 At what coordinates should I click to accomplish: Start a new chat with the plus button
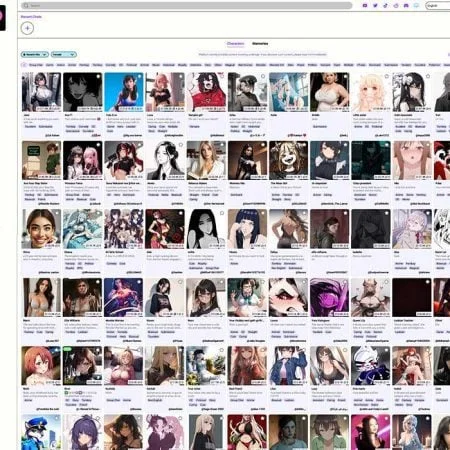point(27,28)
